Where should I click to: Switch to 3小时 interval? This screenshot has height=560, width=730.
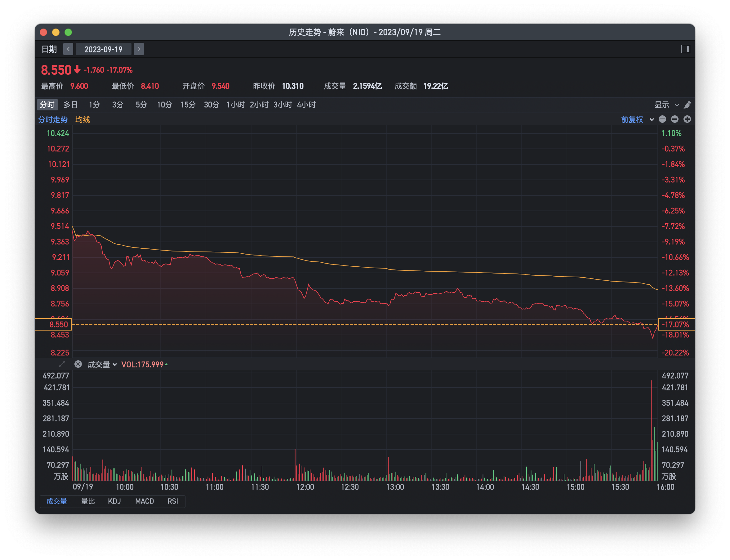pyautogui.click(x=283, y=105)
